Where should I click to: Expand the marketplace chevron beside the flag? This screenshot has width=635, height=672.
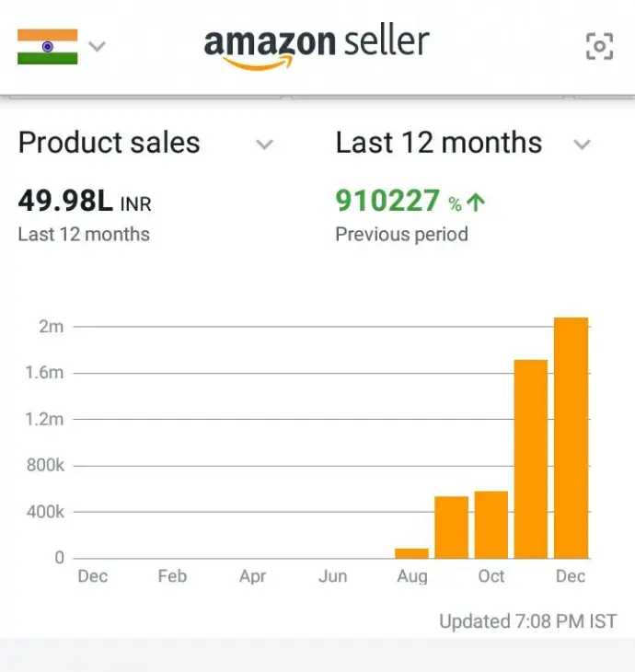[97, 46]
